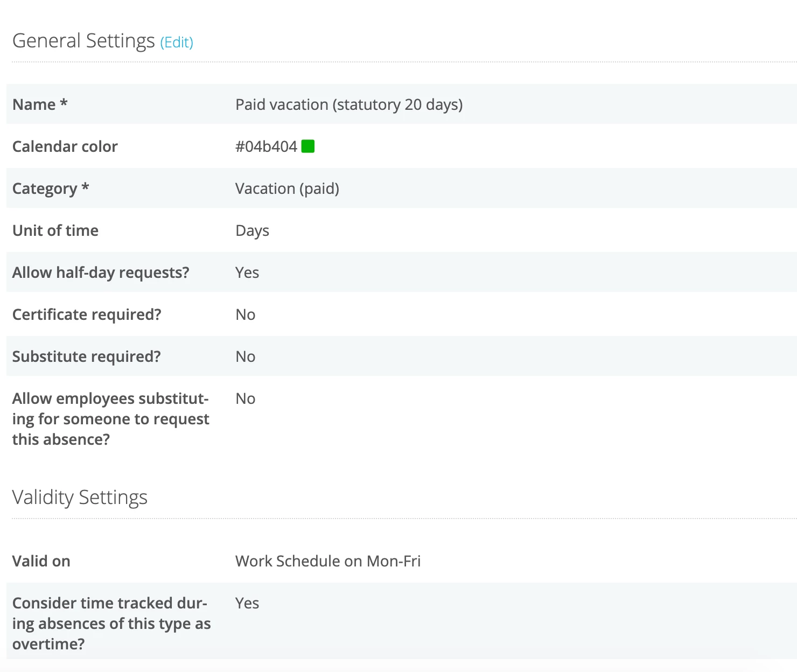Image resolution: width=797 pixels, height=672 pixels.
Task: Click No beside Substitute required
Action: (x=246, y=356)
